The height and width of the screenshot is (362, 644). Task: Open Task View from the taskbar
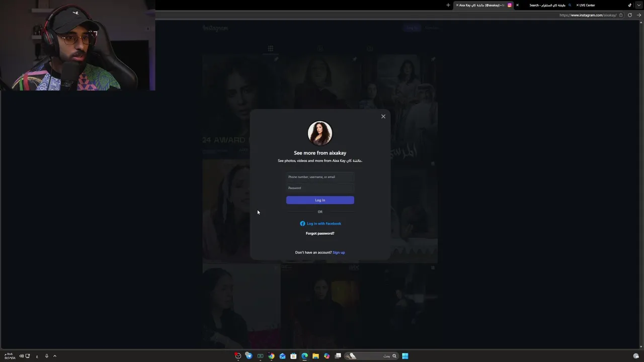338,356
